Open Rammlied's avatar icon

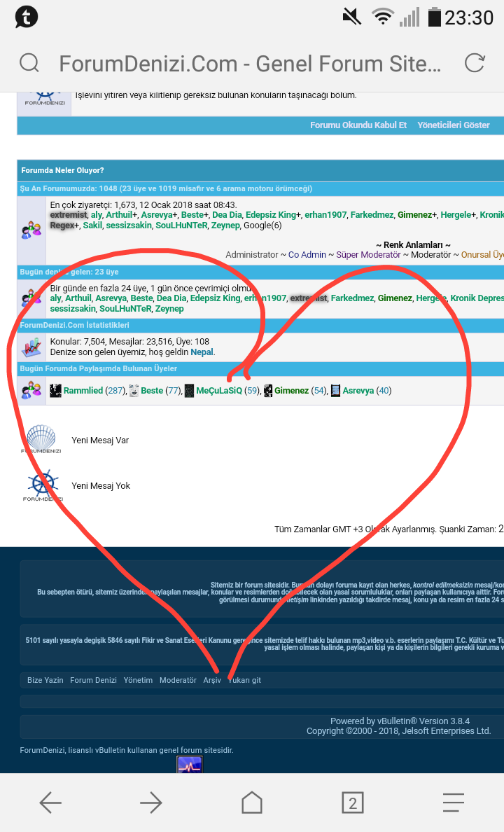[55, 391]
